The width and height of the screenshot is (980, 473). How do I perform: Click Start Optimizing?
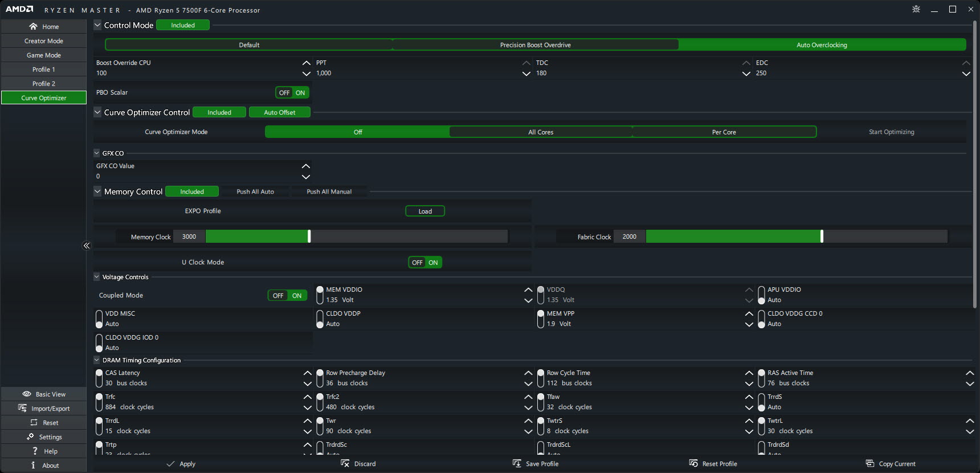pyautogui.click(x=892, y=132)
